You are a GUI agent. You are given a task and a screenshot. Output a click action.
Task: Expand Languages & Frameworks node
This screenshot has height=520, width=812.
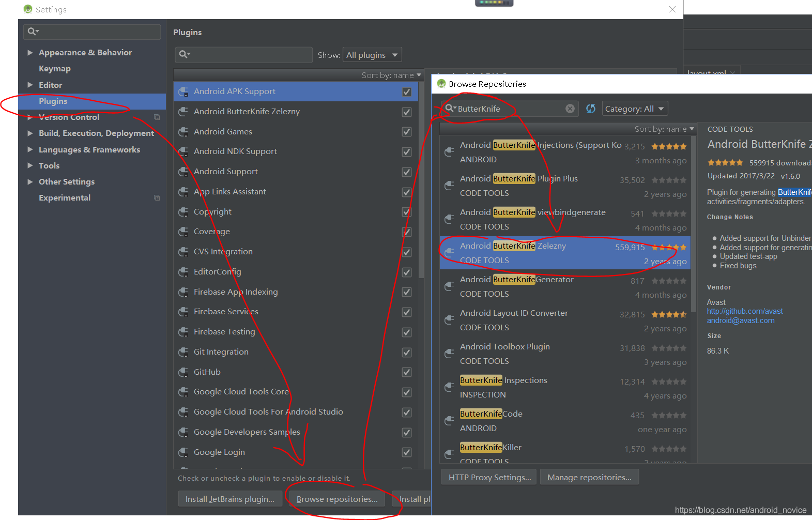click(x=30, y=149)
